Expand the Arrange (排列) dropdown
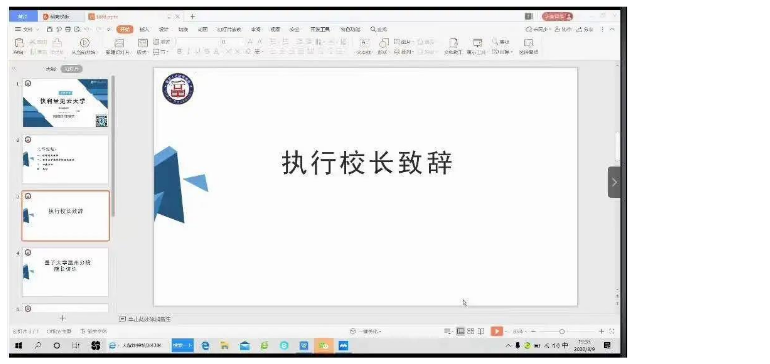 [404, 52]
